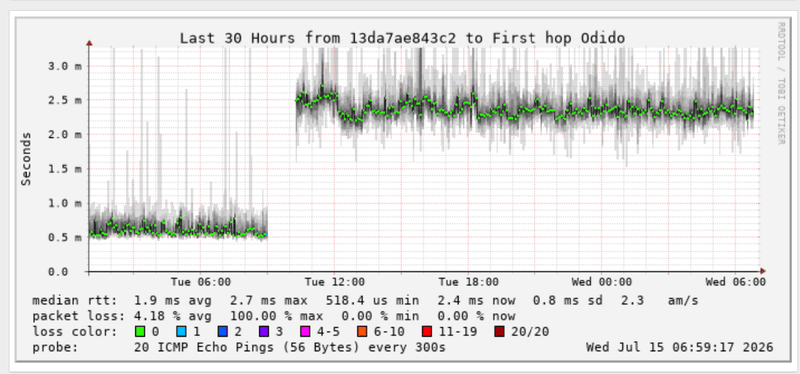Click the 0.5 m y-axis value
This screenshot has width=800, height=374.
coord(64,237)
